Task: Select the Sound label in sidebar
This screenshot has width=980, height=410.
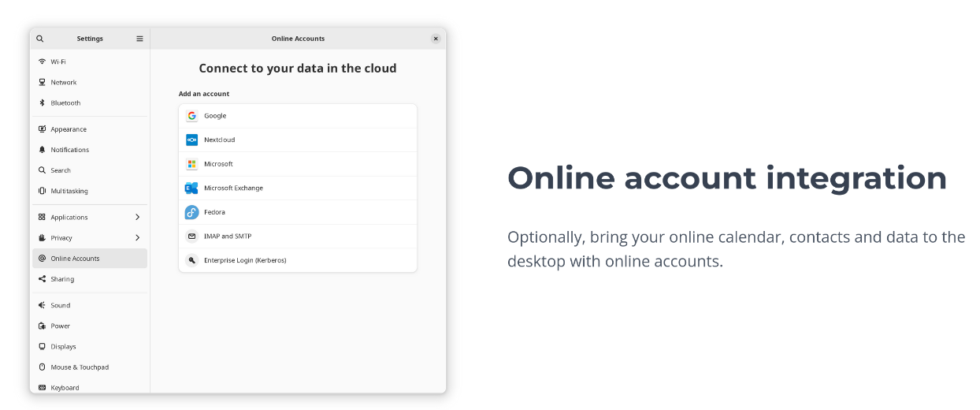Action: click(61, 305)
